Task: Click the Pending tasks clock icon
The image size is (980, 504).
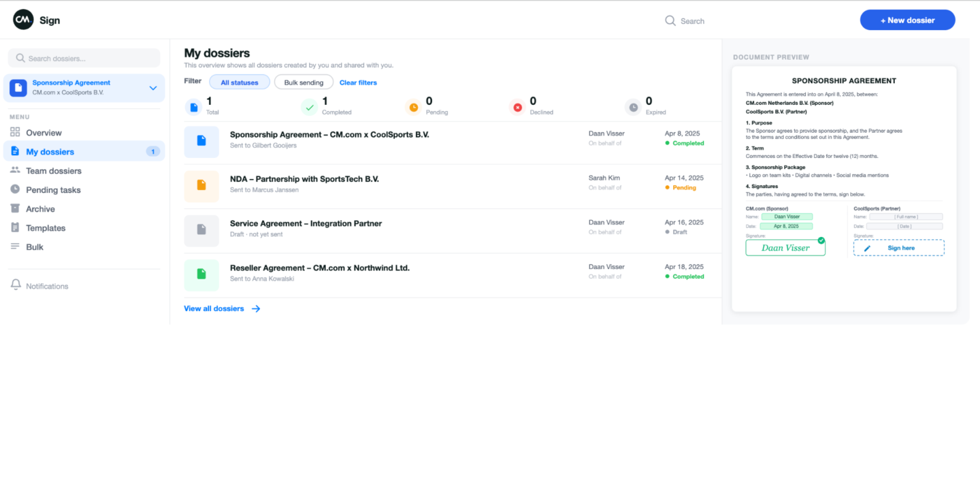Action: click(x=15, y=189)
